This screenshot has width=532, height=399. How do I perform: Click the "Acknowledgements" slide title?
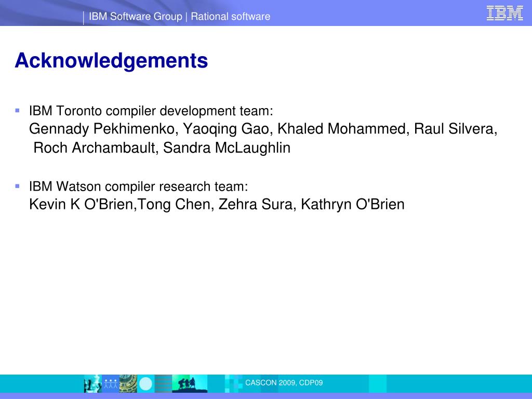(x=111, y=60)
